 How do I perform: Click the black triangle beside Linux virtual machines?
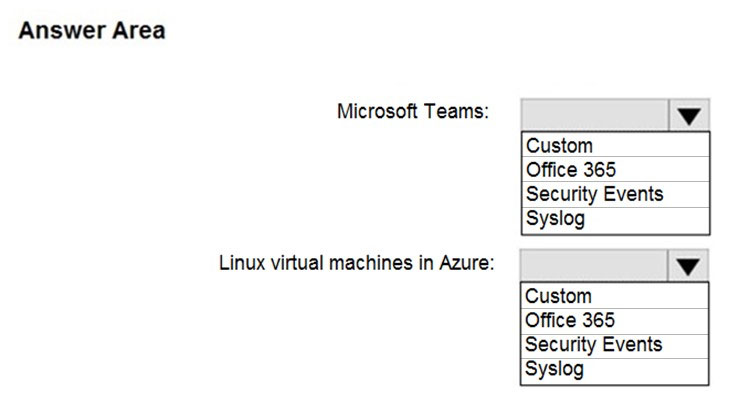coord(688,267)
